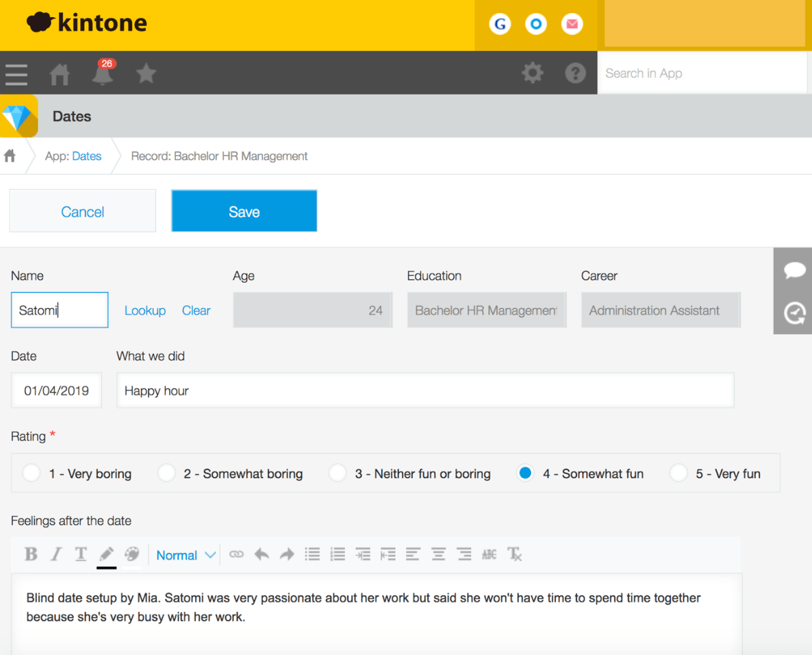Toggle bold formatting in editor

[31, 554]
